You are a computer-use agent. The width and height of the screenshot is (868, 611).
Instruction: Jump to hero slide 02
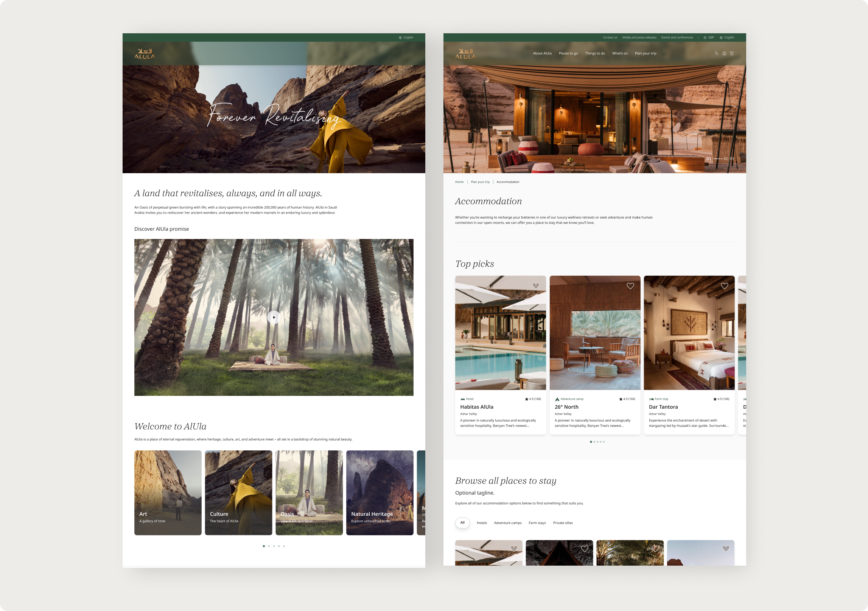725,159
